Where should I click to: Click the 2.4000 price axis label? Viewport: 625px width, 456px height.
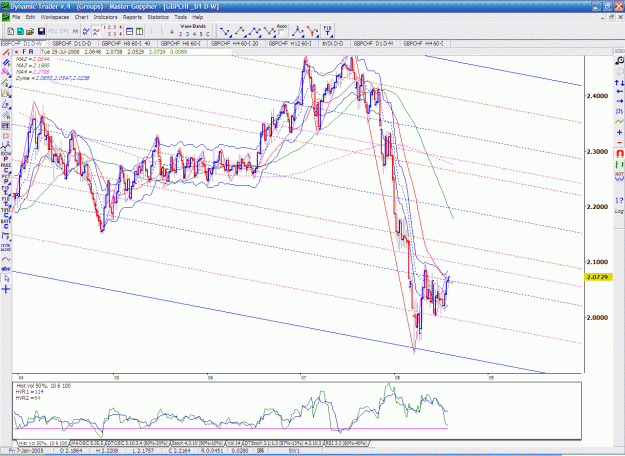pyautogui.click(x=597, y=96)
